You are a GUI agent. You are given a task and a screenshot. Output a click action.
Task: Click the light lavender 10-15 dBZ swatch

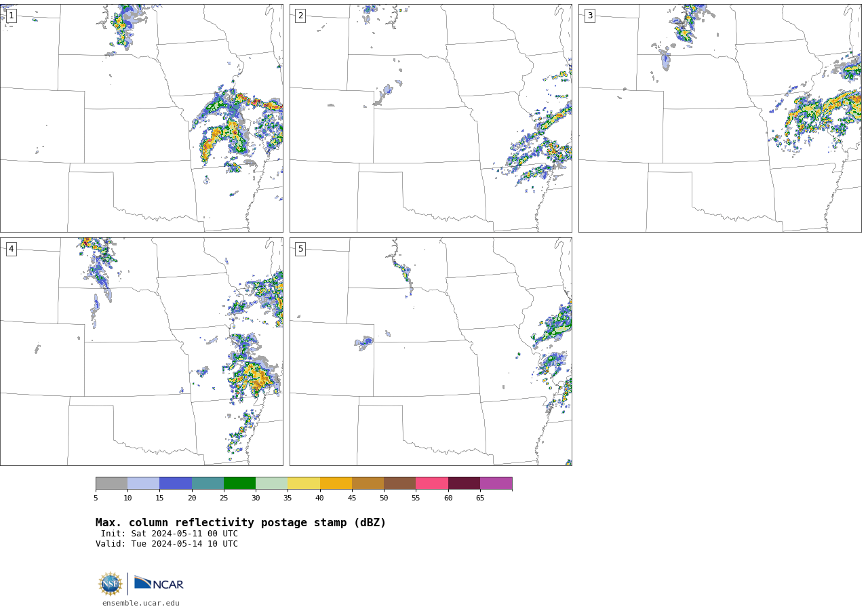tap(143, 483)
